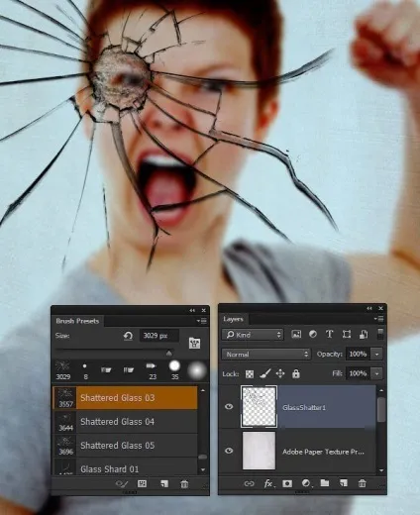Image resolution: width=420 pixels, height=515 pixels.
Task: Select the Adobe Paper Texture layer thumbnail
Action: (259, 451)
